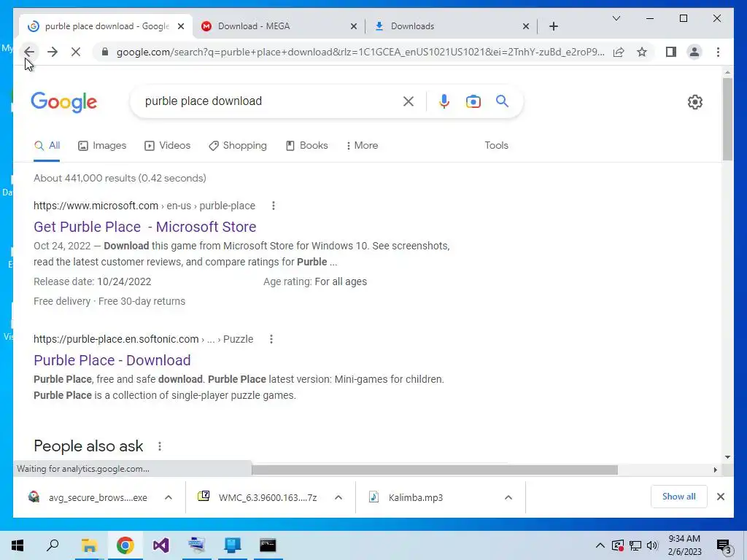Search by image with the camera icon
The image size is (747, 560).
473,101
